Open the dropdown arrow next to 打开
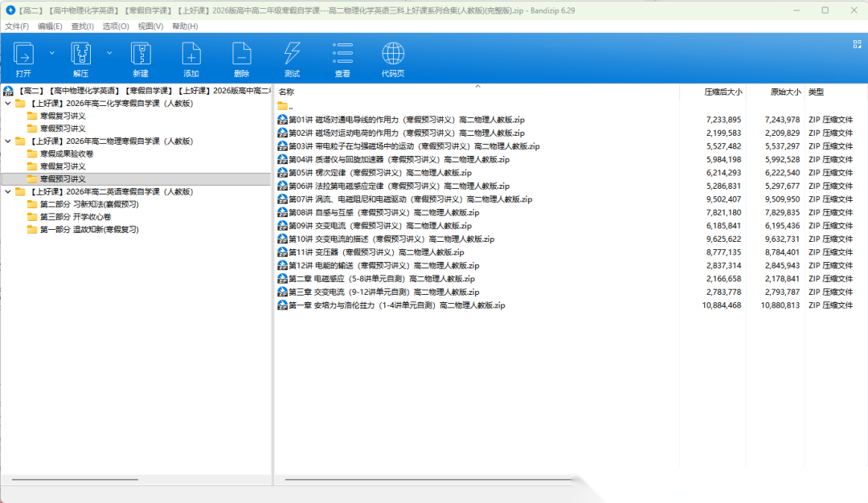Screen dimensions: 868x503 point(52,53)
